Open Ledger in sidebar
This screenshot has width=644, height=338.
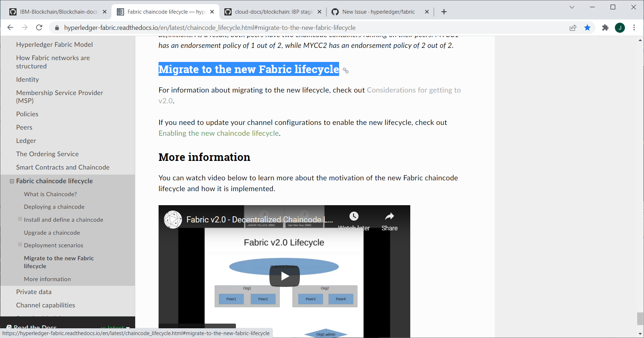tap(26, 141)
